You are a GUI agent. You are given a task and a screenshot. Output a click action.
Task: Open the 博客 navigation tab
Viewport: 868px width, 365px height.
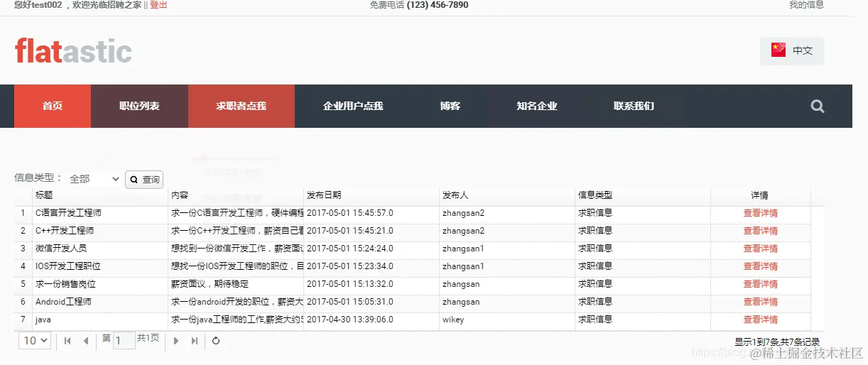click(450, 106)
